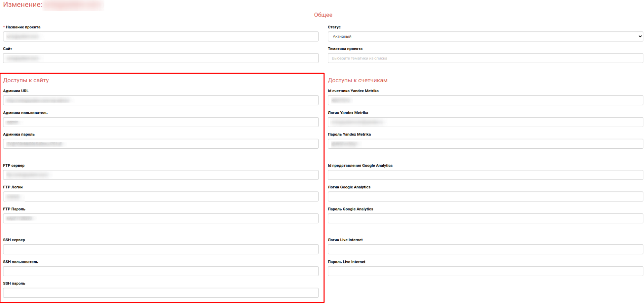Click the empty SSH сервер field
The image size is (644, 308).
click(160, 249)
